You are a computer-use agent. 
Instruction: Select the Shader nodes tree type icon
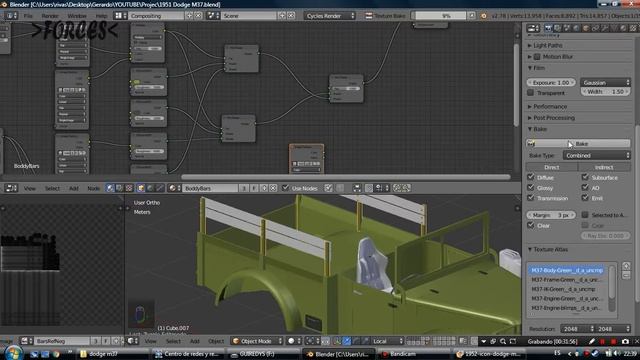(x=110, y=188)
